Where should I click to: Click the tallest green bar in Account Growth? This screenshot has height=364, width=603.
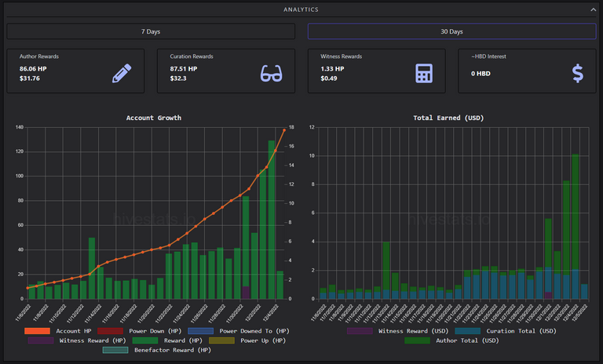point(272,220)
